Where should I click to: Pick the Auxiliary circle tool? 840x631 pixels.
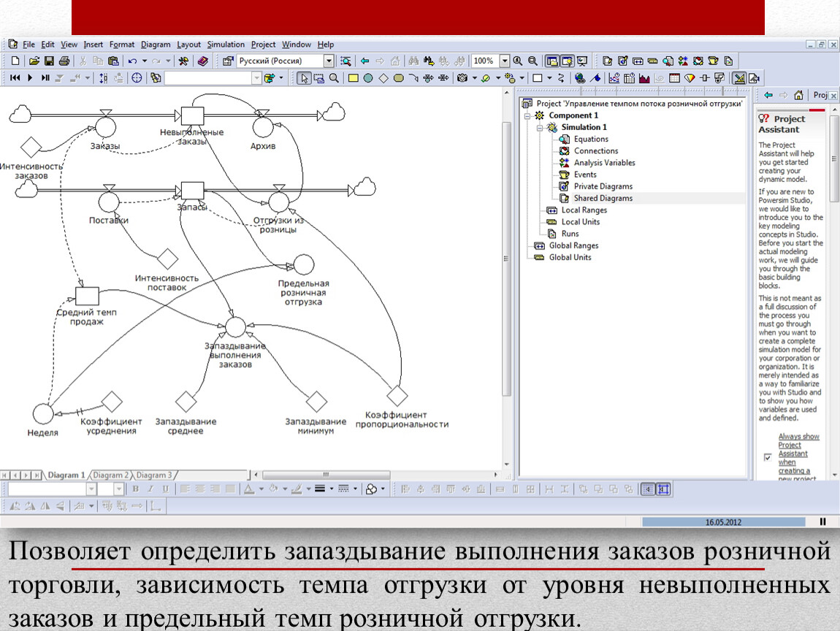(x=368, y=78)
